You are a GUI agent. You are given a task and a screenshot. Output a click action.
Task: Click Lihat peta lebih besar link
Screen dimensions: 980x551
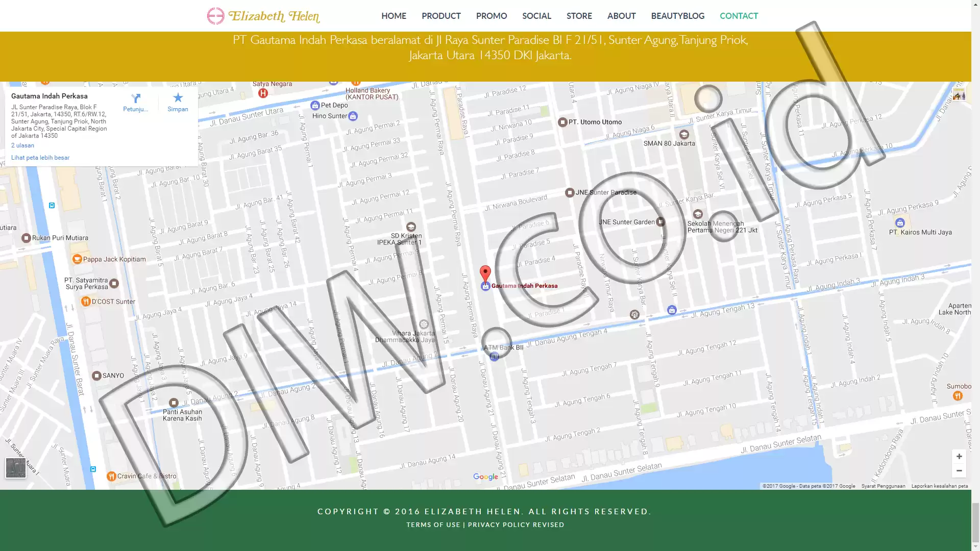(40, 158)
